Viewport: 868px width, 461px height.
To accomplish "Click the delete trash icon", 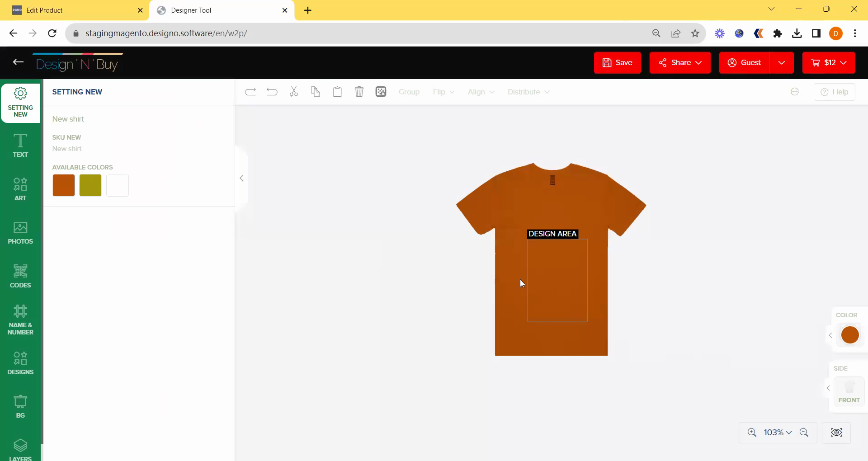I will 359,92.
